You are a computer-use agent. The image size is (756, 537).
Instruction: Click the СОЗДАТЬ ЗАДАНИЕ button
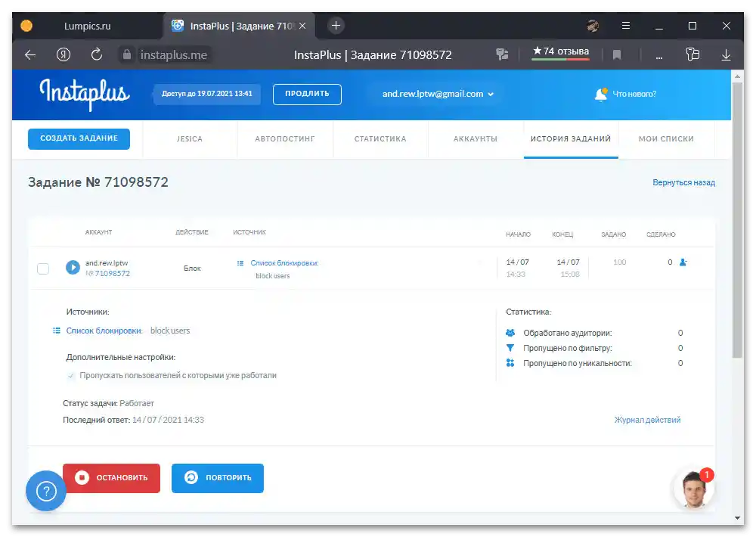tap(79, 138)
